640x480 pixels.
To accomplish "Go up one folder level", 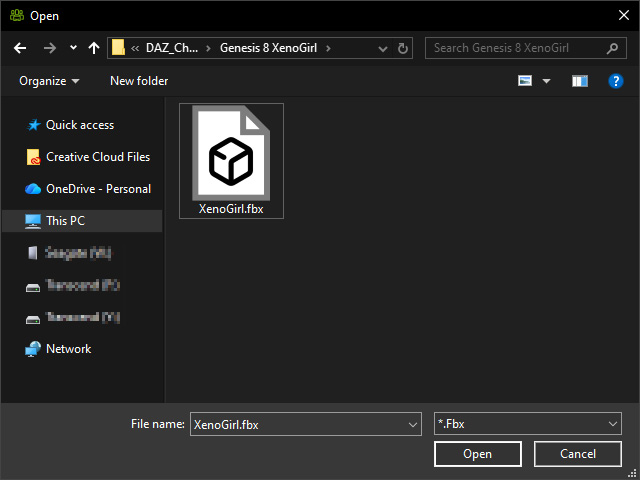I will point(94,48).
